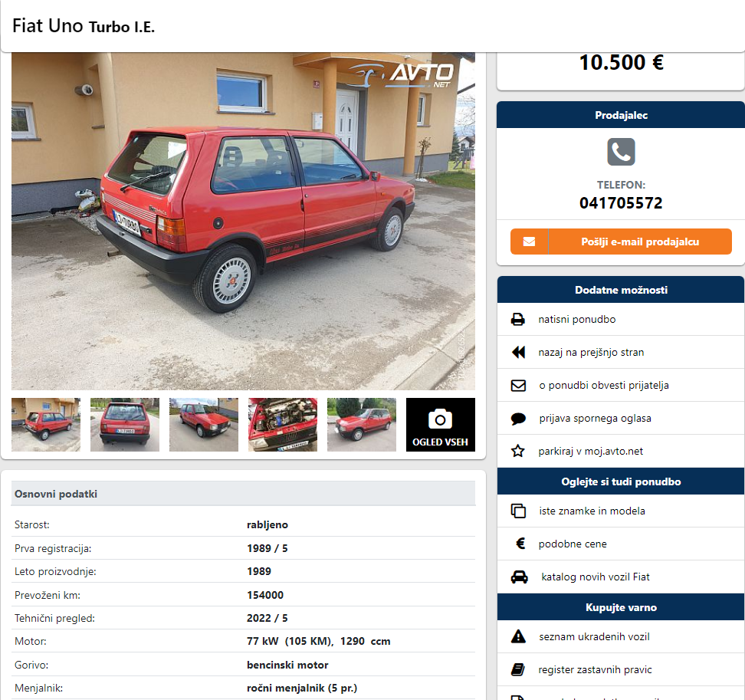The image size is (745, 700).
Task: Click the seller phone number 041705572
Action: point(621,203)
